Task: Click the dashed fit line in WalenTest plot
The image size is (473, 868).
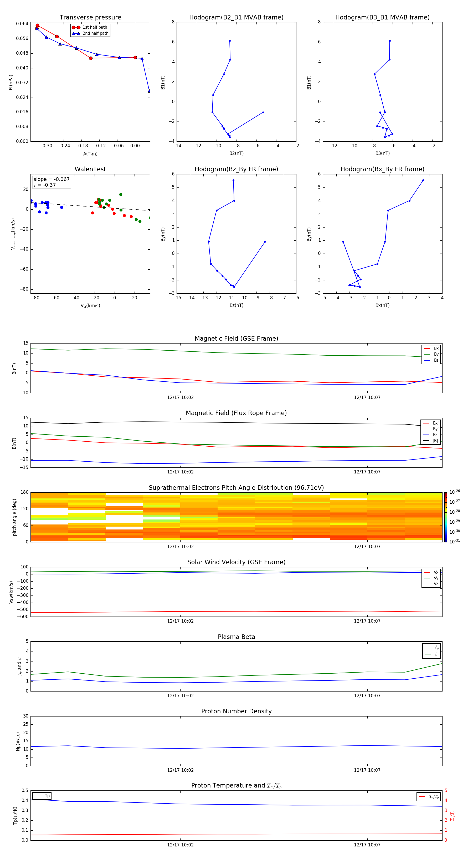Action: (90, 206)
